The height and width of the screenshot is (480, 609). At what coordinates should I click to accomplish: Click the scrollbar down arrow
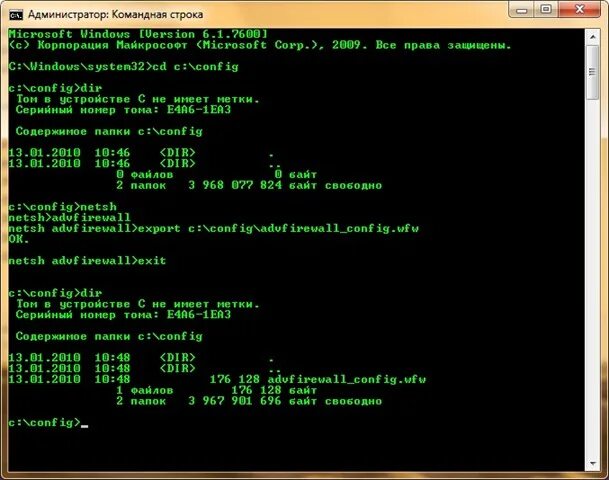click(592, 464)
